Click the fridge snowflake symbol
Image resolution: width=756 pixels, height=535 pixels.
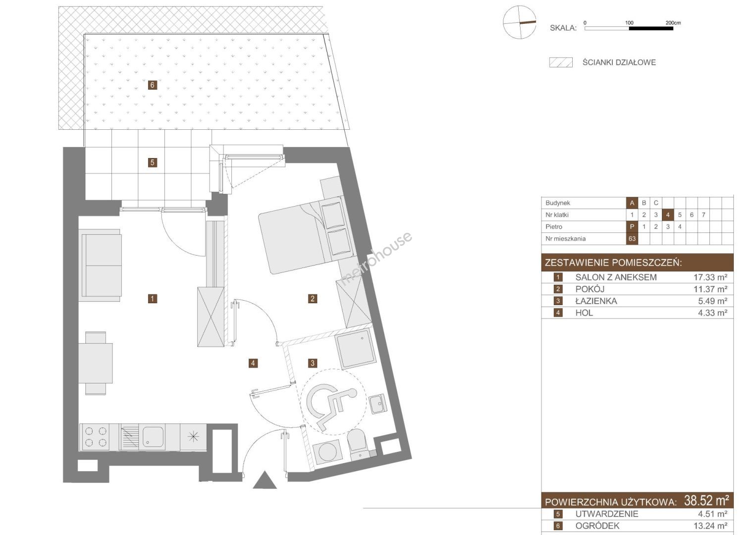(x=193, y=437)
